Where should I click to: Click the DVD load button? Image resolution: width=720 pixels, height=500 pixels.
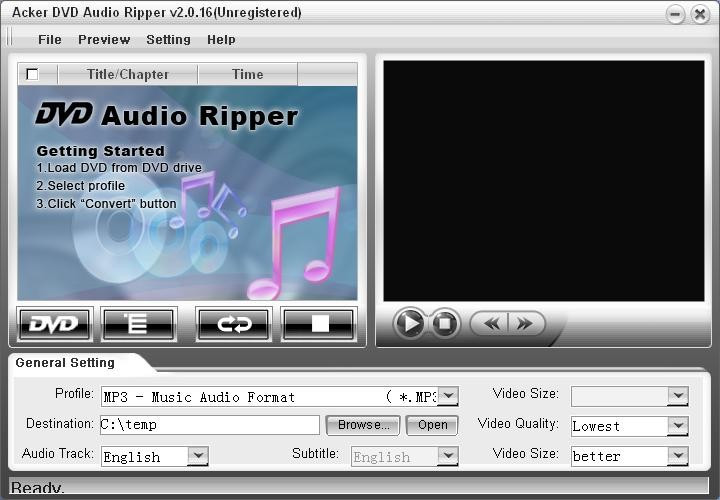(55, 324)
